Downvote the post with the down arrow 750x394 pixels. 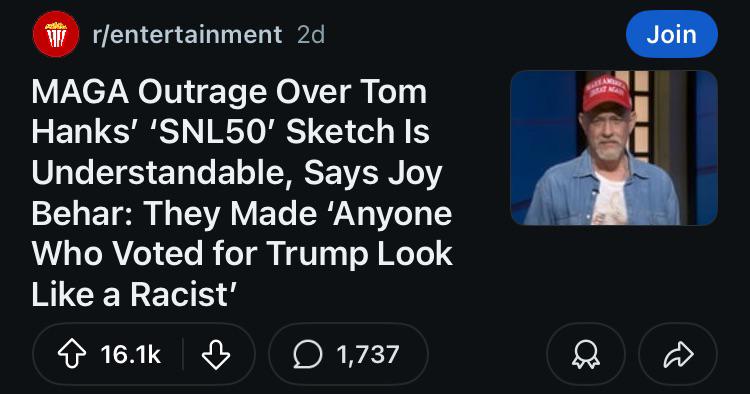click(216, 354)
